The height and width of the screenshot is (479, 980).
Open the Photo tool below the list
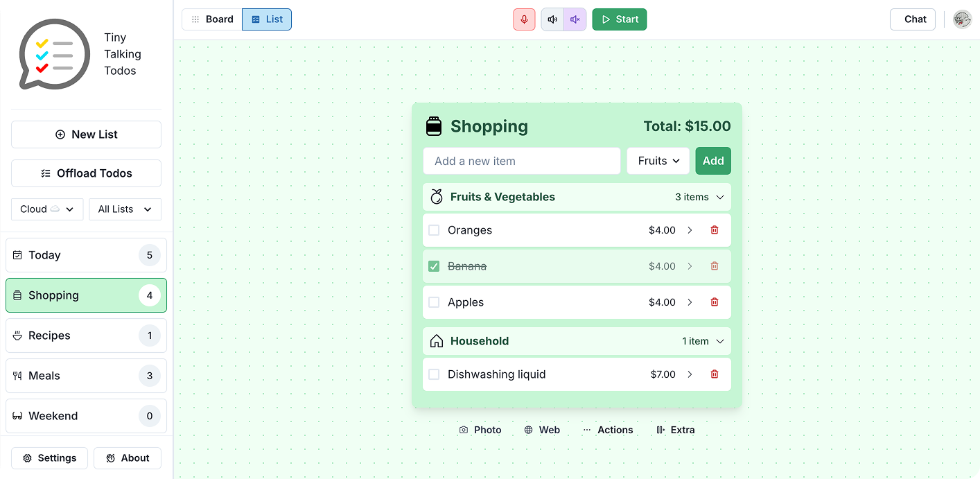pos(480,430)
